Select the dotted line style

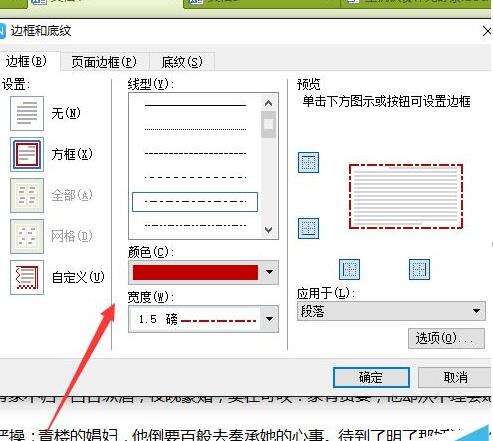coord(195,129)
